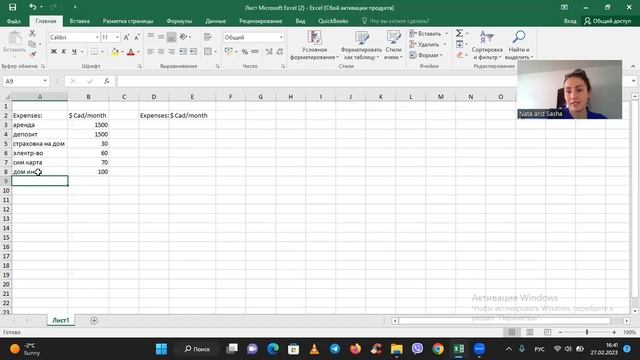640x360 pixels.
Task: Apply the yellow fill color
Action: 115,52
